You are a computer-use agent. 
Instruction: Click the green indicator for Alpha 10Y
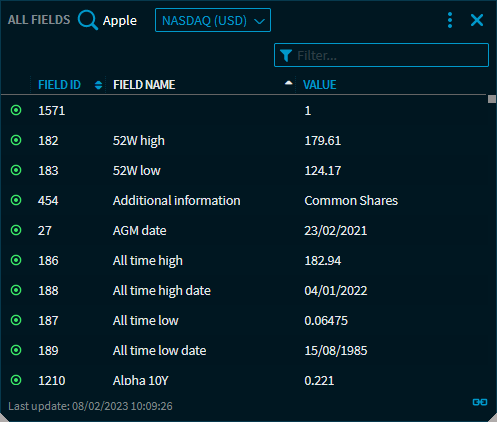pyautogui.click(x=16, y=380)
